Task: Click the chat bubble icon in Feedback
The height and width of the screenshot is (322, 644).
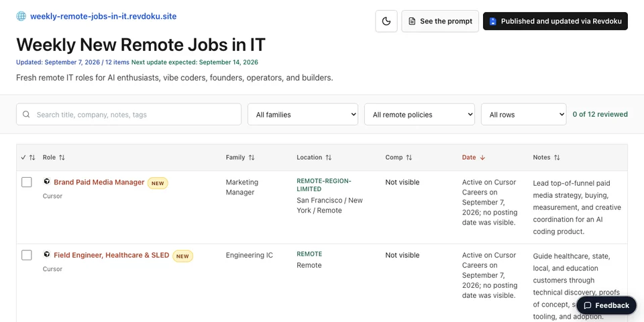Action: [x=588, y=305]
